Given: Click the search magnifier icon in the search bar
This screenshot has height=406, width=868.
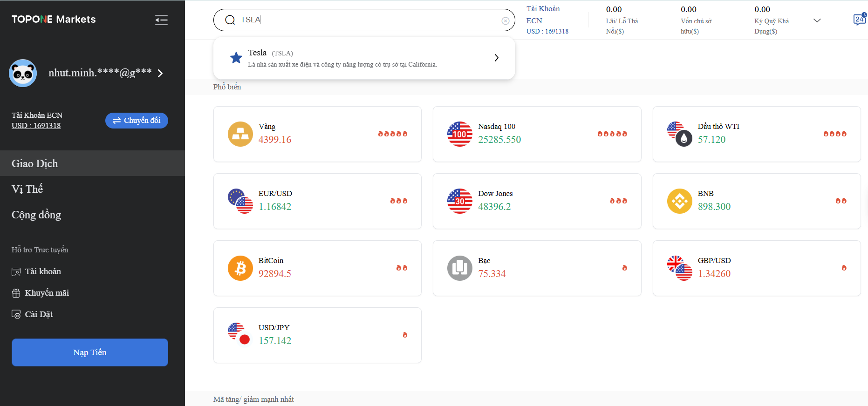Looking at the screenshot, I should [230, 20].
